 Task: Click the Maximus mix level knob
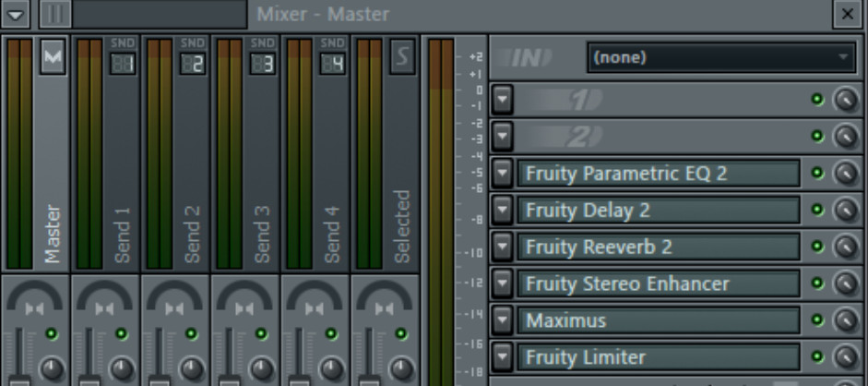[846, 320]
